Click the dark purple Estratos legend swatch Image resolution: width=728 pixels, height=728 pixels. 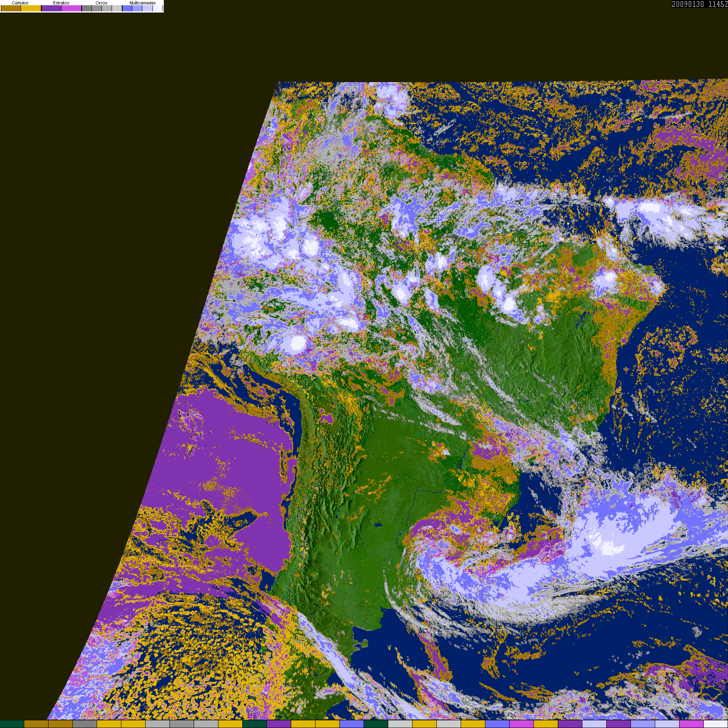coord(51,8)
